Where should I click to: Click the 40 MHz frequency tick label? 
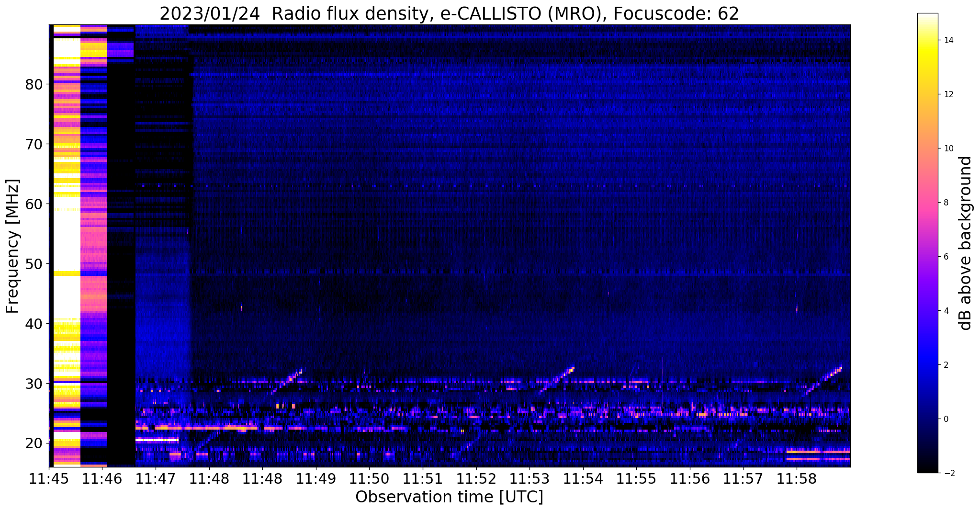[34, 324]
